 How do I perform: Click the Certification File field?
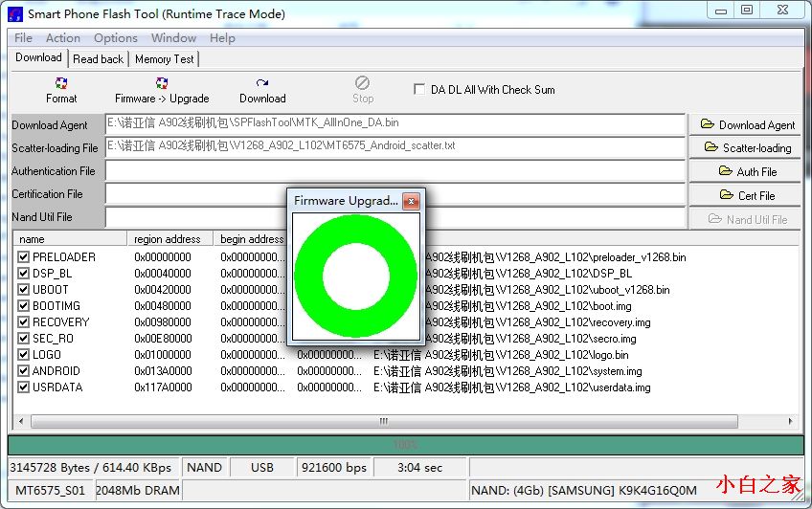point(395,194)
